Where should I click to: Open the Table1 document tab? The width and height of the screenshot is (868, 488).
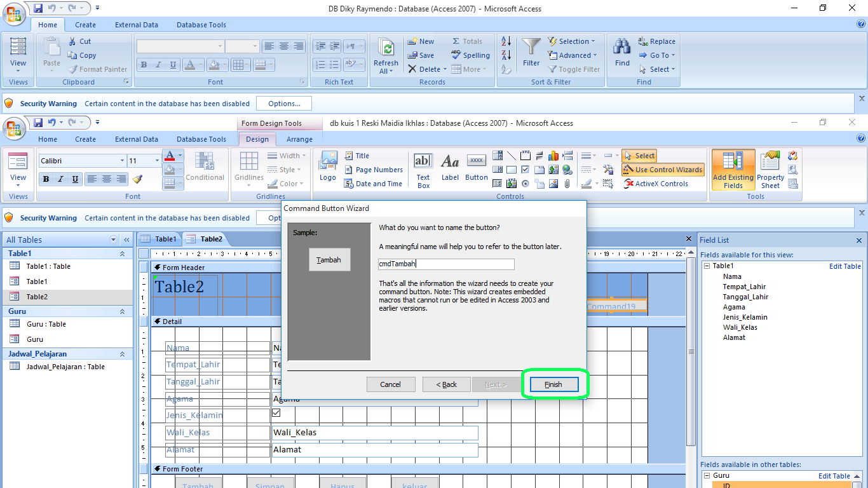pos(159,239)
